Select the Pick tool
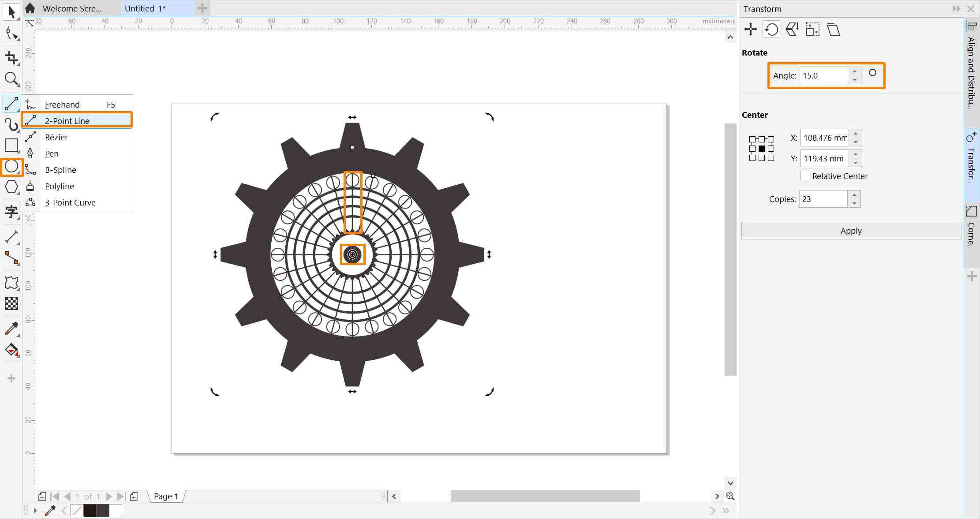This screenshot has width=980, height=519. 11,12
